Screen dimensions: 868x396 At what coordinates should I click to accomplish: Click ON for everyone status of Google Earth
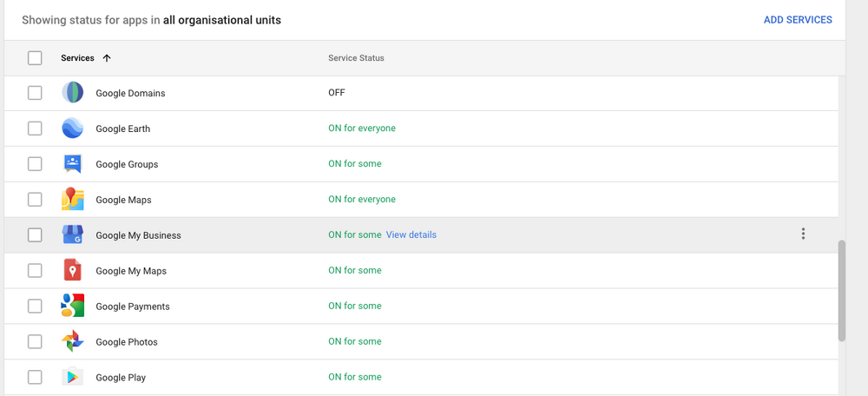click(362, 128)
